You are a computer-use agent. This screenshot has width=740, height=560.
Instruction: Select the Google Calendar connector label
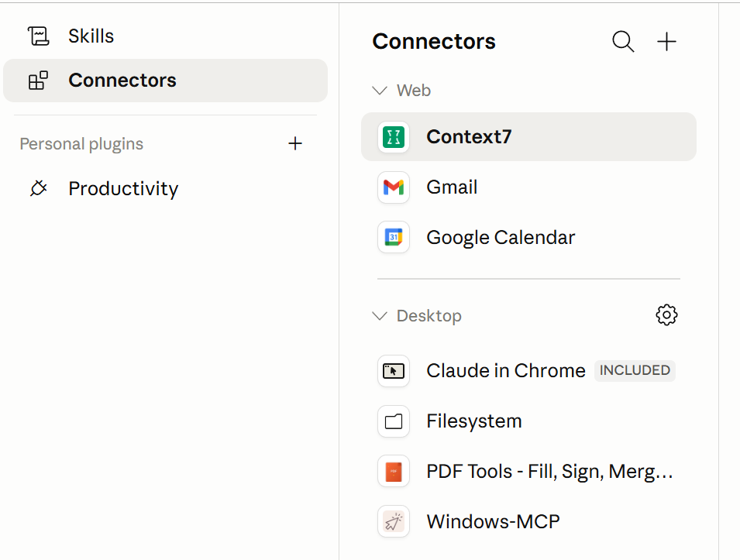(501, 237)
